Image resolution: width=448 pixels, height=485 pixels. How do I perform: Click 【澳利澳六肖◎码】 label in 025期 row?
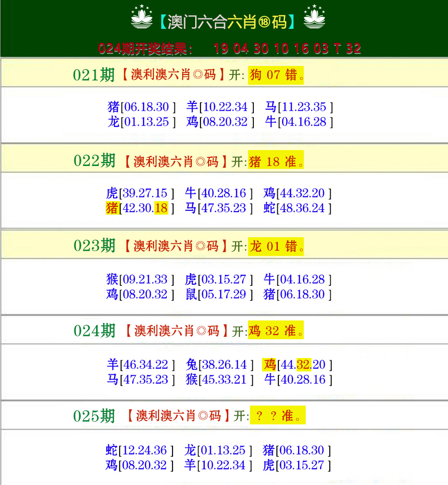click(x=178, y=416)
